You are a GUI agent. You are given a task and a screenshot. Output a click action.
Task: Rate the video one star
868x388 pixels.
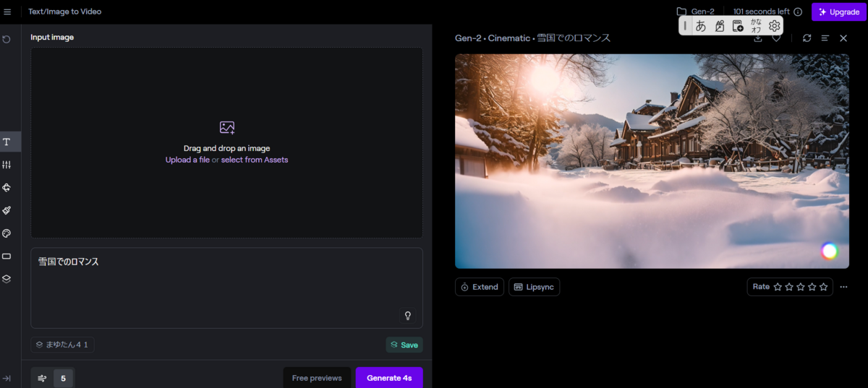pos(778,287)
